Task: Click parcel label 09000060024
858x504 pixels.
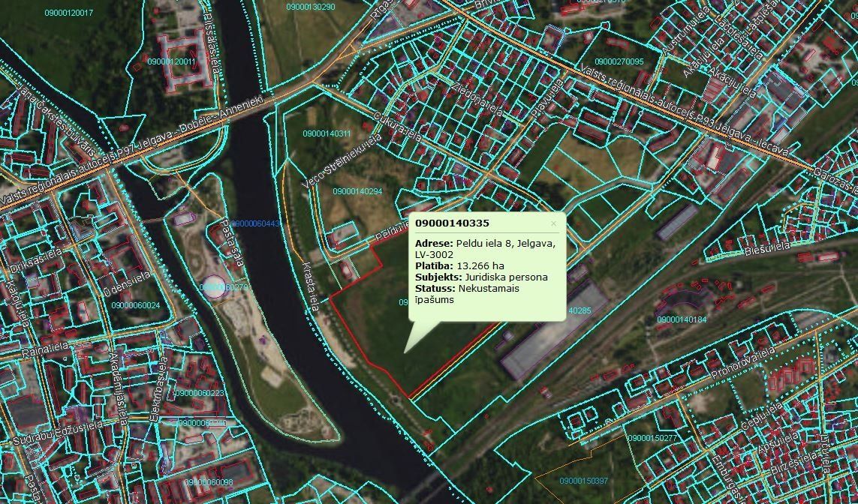Action: (x=136, y=305)
